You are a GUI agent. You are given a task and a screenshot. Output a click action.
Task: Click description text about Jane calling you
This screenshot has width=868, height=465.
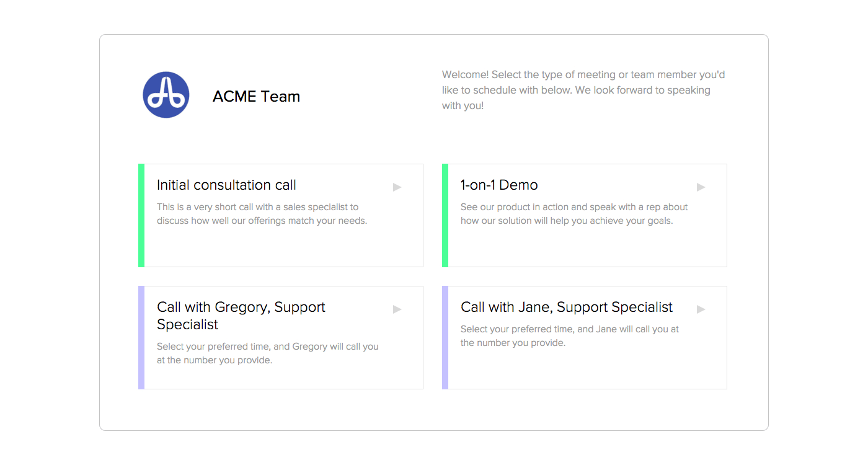(569, 336)
